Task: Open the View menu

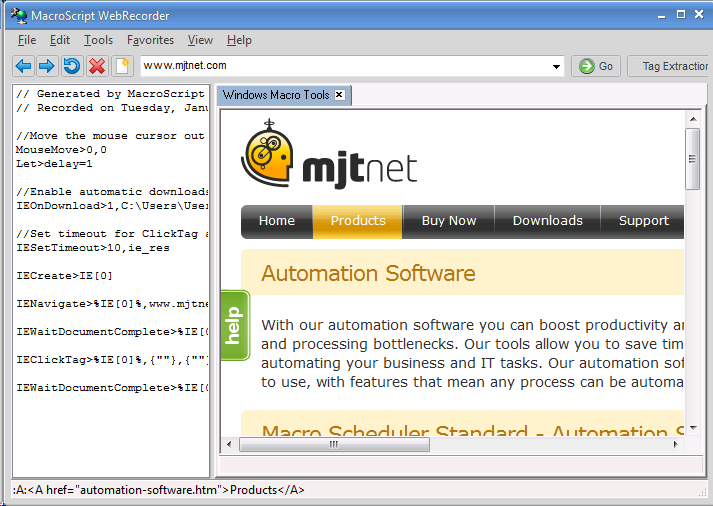Action: [x=200, y=40]
